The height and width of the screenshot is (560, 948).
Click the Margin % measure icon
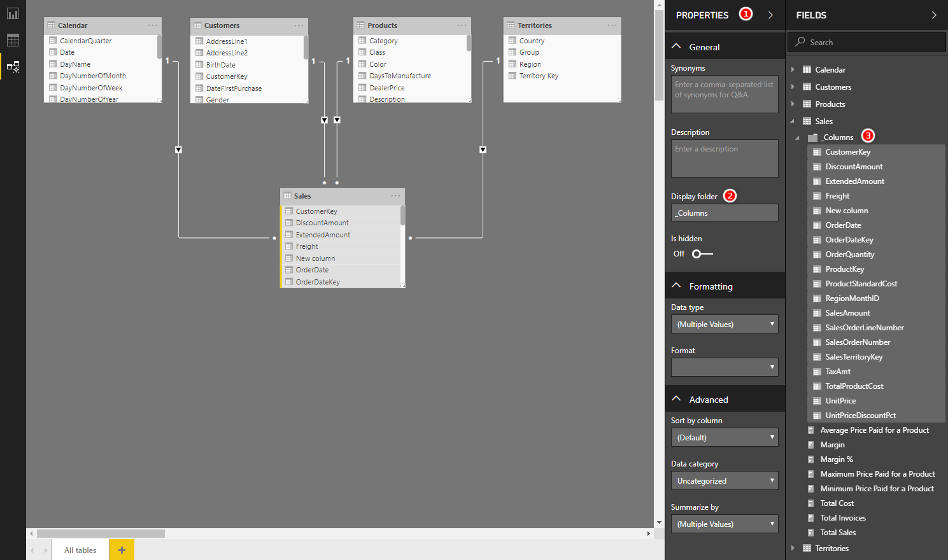pos(810,459)
